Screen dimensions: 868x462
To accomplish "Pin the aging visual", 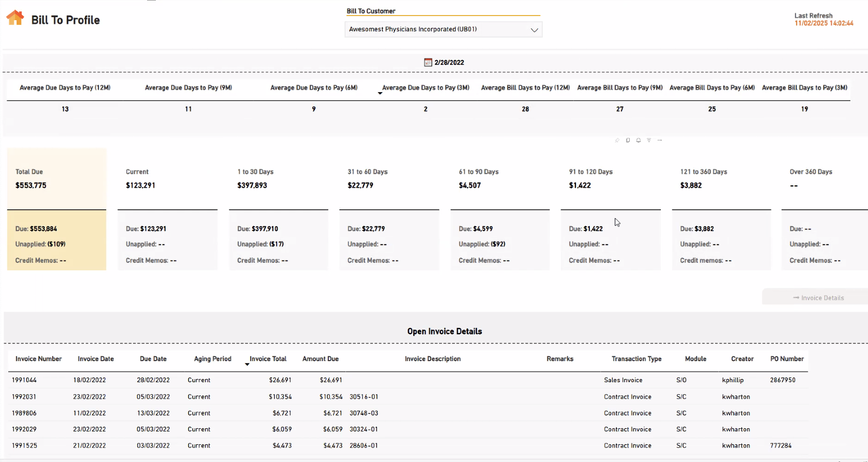I will 617,140.
